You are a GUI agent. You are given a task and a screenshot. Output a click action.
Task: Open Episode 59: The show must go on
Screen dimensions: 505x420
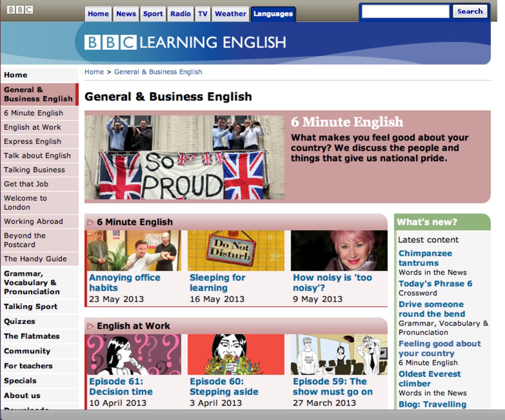tap(333, 387)
